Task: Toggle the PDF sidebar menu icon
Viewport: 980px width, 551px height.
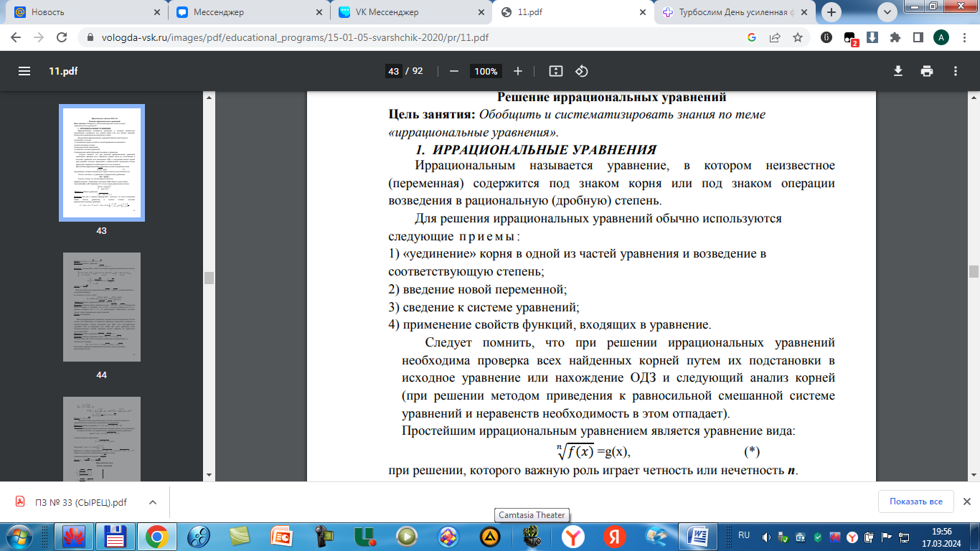Action: click(24, 71)
